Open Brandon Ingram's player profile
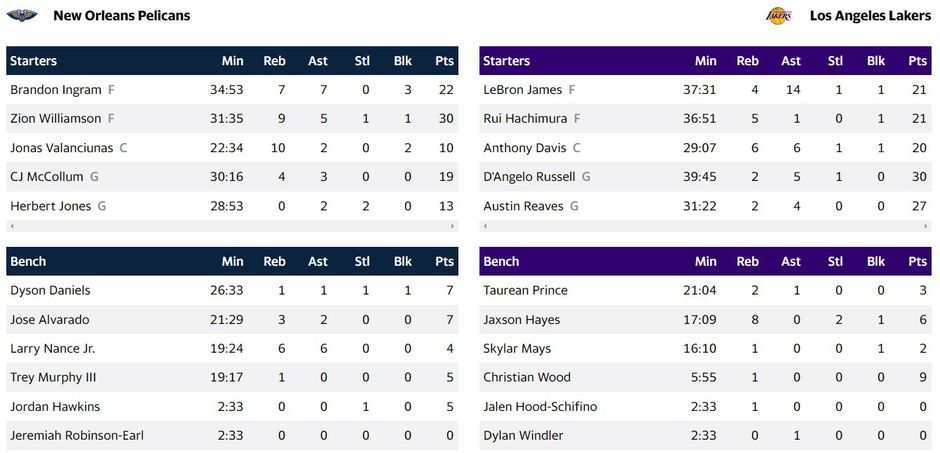 tap(56, 89)
